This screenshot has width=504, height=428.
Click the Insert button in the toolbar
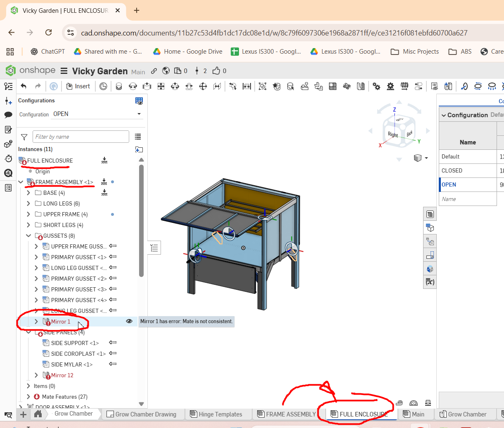click(78, 86)
